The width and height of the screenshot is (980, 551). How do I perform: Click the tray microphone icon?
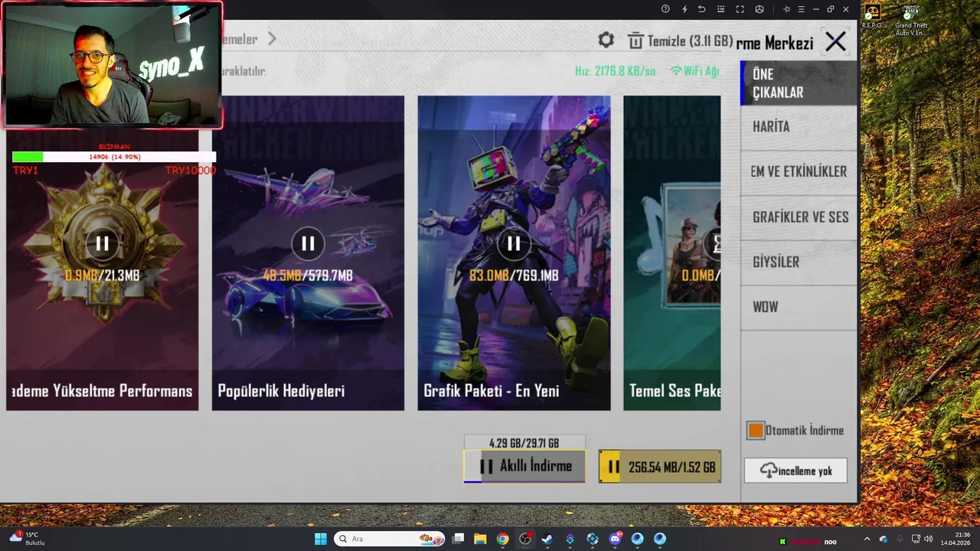[899, 539]
